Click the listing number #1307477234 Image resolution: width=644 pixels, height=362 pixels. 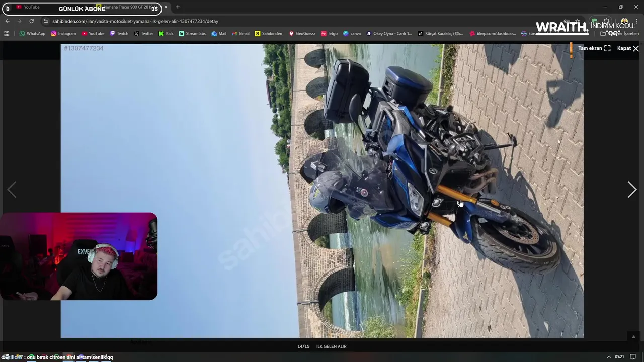(x=84, y=48)
